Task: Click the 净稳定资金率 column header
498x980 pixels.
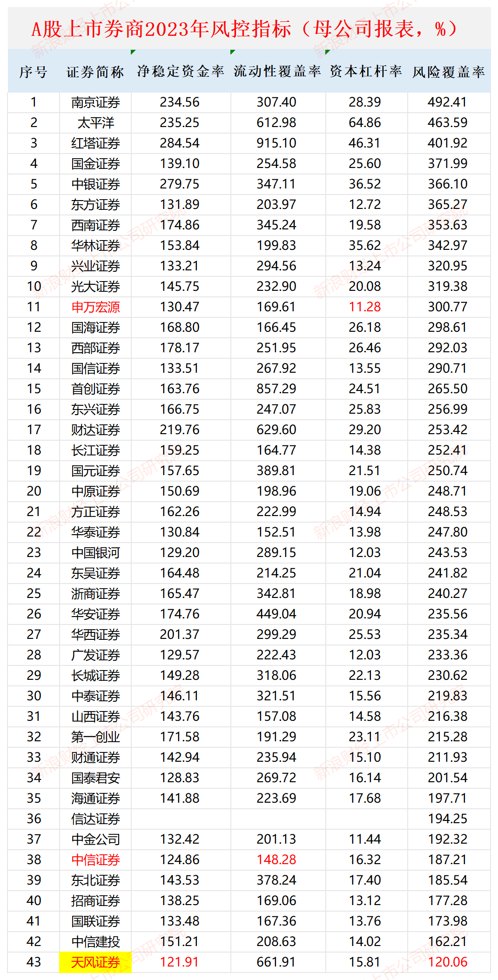Action: click(181, 71)
